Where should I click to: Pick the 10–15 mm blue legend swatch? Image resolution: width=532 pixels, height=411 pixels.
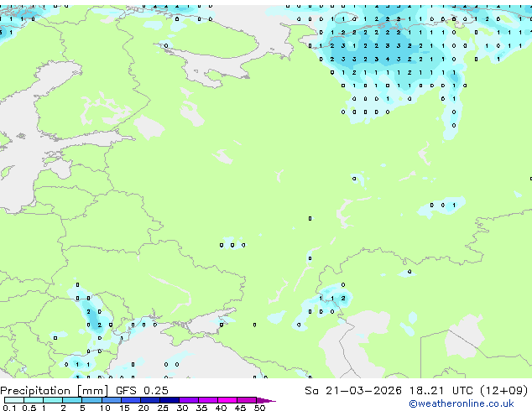click(x=112, y=400)
